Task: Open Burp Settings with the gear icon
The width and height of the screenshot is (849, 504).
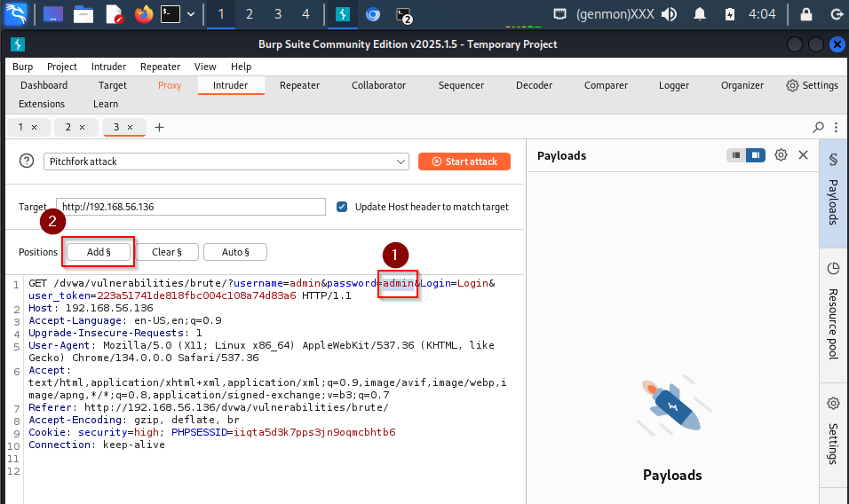Action: tap(812, 85)
